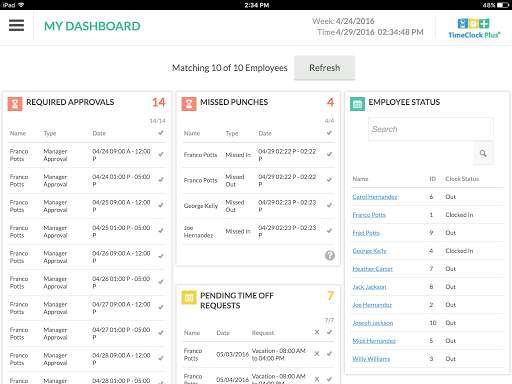Tap the Wi-Fi status icon
Viewport: 512px width, 384px height.
(21, 5)
